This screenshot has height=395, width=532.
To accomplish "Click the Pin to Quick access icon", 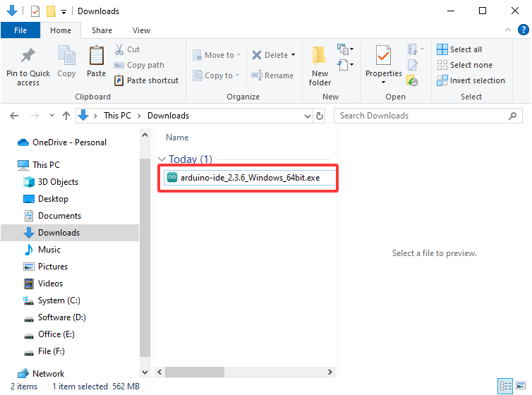I will tap(28, 56).
